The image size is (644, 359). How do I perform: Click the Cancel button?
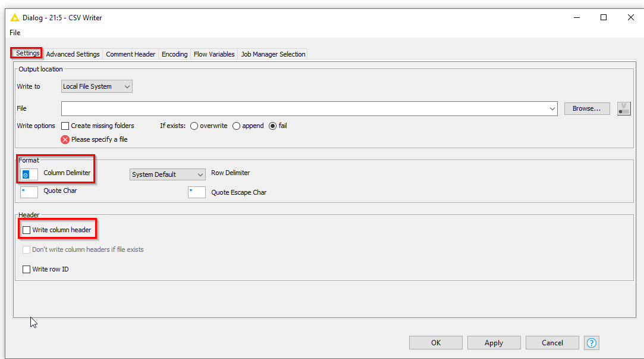pos(552,342)
